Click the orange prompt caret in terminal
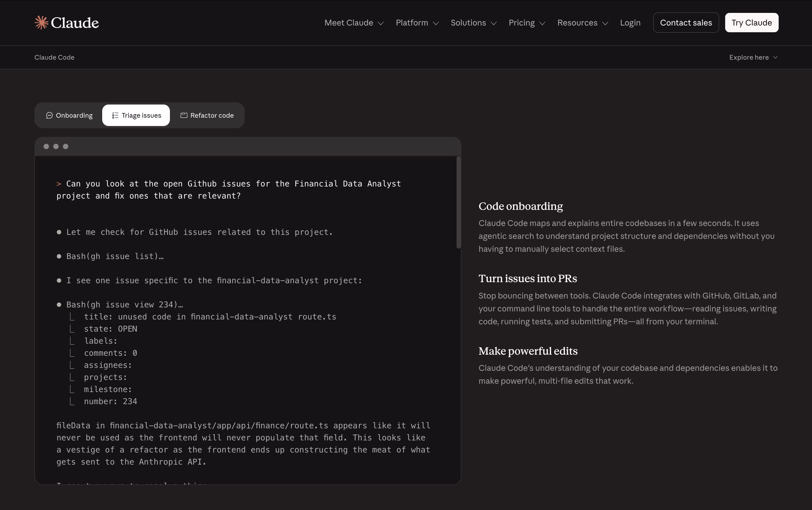 pos(59,184)
